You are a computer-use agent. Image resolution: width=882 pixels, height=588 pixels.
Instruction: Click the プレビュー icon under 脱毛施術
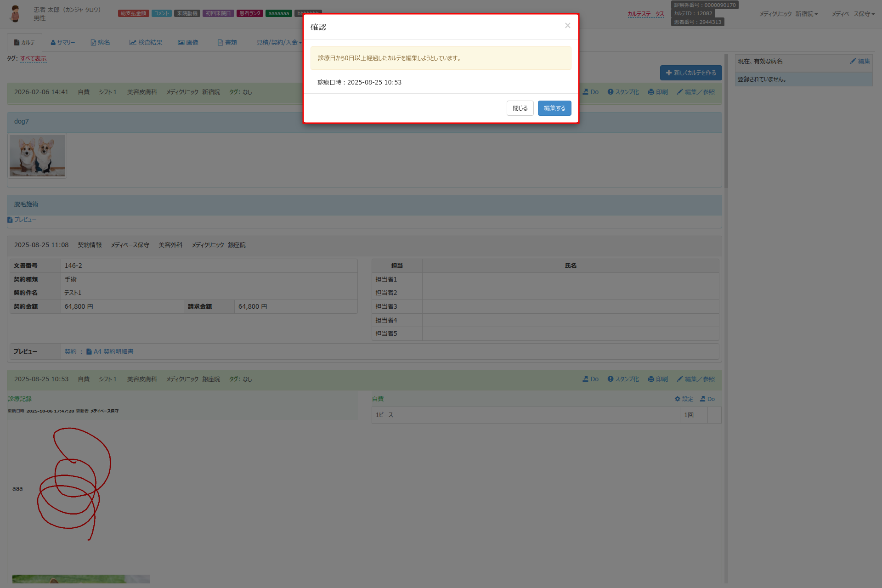(10, 220)
